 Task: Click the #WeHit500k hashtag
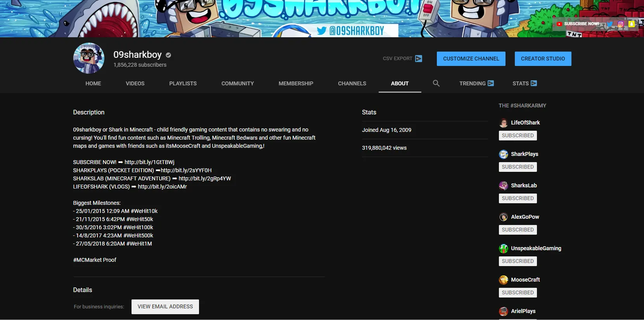coord(138,235)
